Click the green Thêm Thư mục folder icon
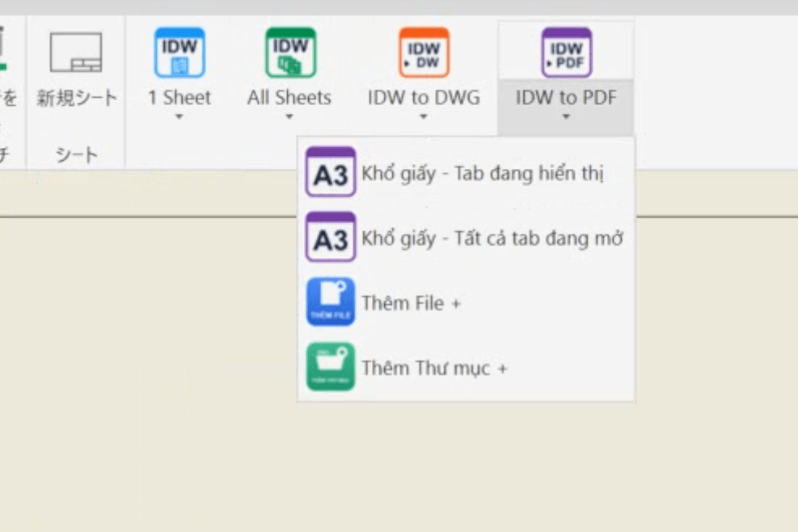This screenshot has height=532, width=798. click(x=331, y=366)
